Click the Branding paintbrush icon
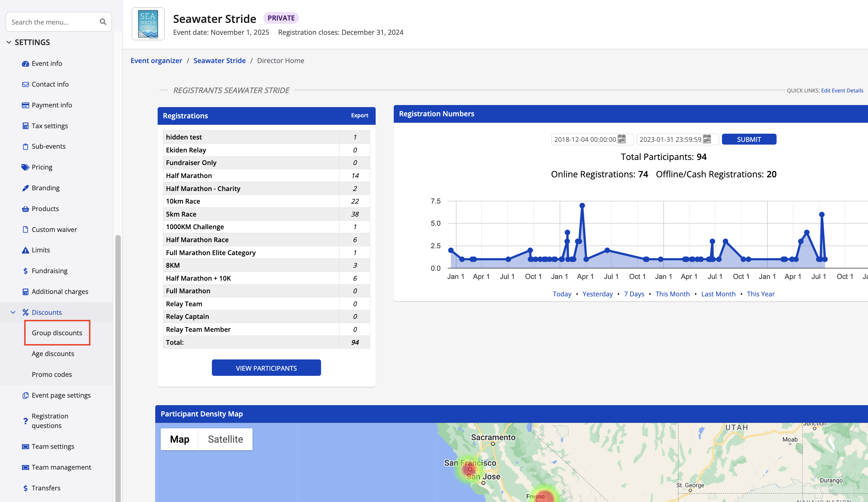This screenshot has width=868, height=502. tap(25, 188)
